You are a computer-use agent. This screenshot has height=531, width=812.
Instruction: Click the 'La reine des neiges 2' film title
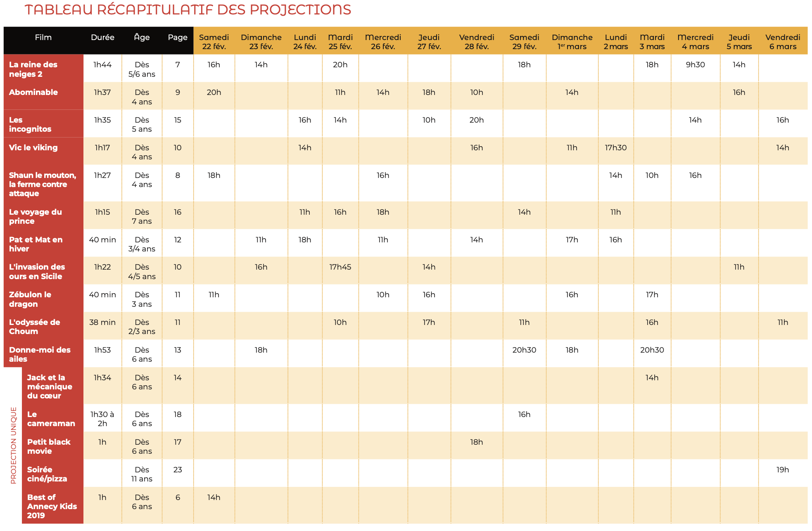pos(33,69)
